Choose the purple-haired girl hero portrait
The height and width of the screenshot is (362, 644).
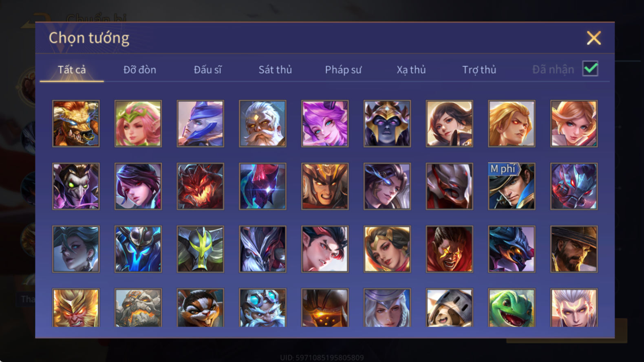325,123
